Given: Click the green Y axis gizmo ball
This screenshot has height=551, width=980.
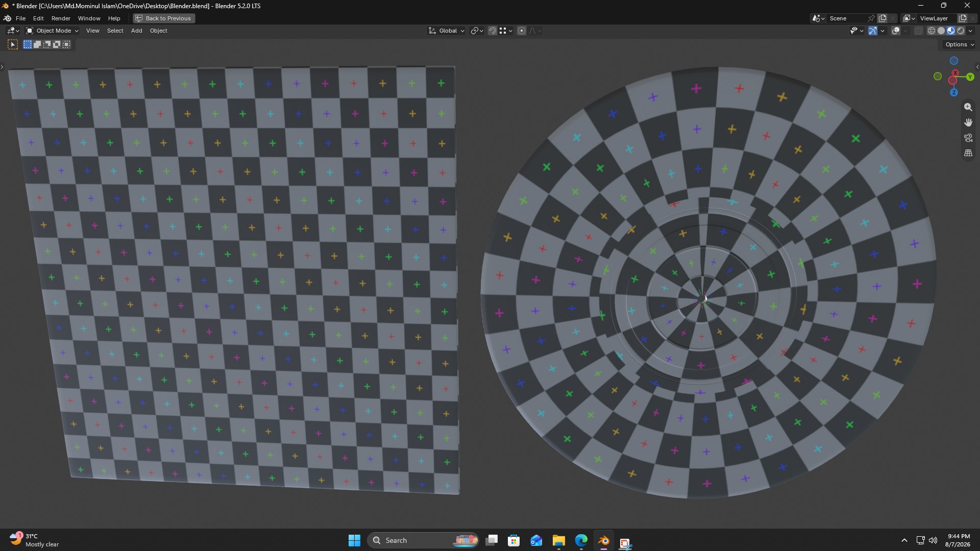Looking at the screenshot, I should click(970, 77).
